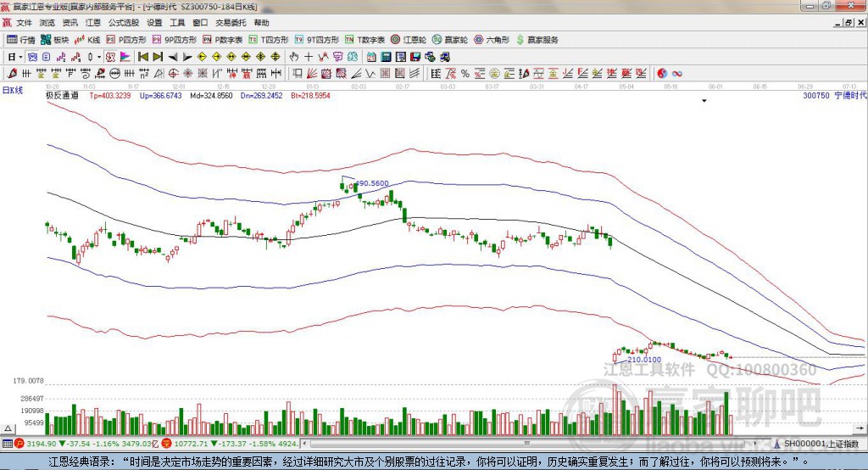
Task: Select the red fan lines tool
Action: (x=312, y=73)
